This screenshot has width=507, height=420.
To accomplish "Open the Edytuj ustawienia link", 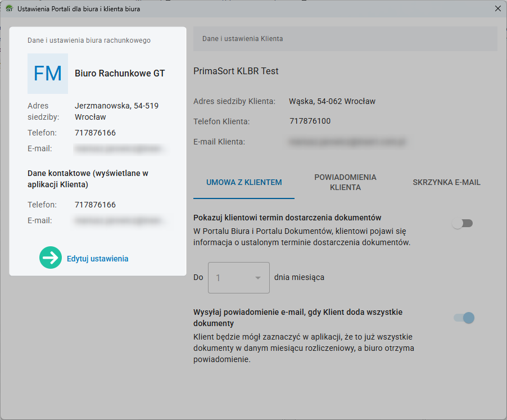I will click(x=97, y=259).
